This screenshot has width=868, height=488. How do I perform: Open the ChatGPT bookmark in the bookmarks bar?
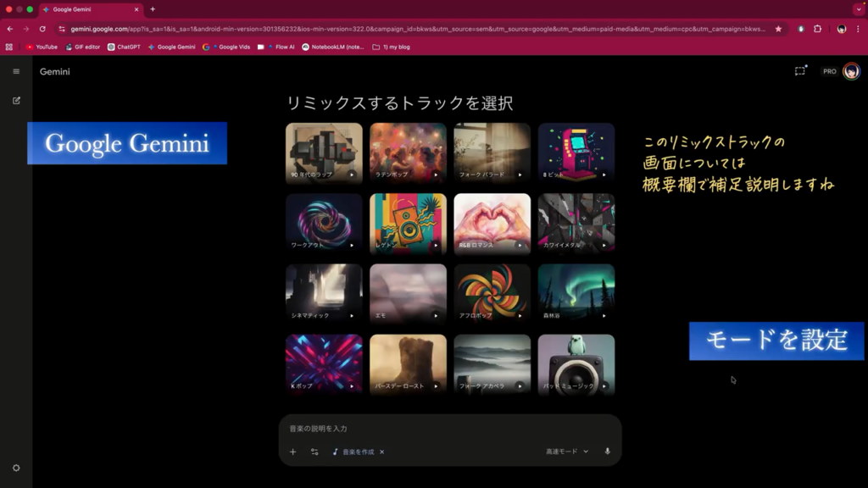tap(124, 47)
